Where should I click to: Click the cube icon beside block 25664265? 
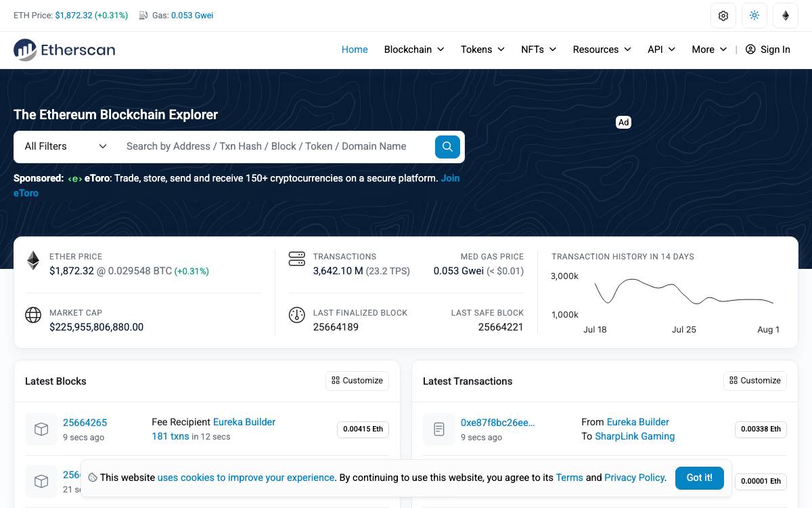41,429
